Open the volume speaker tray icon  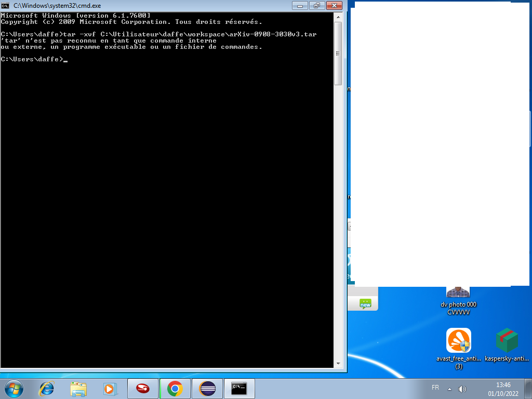pyautogui.click(x=462, y=389)
